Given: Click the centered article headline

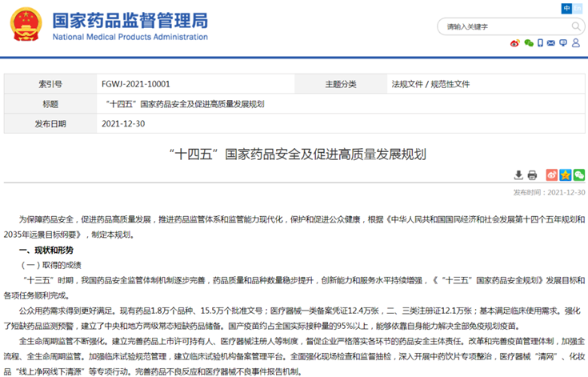Looking at the screenshot, I should click(298, 154).
